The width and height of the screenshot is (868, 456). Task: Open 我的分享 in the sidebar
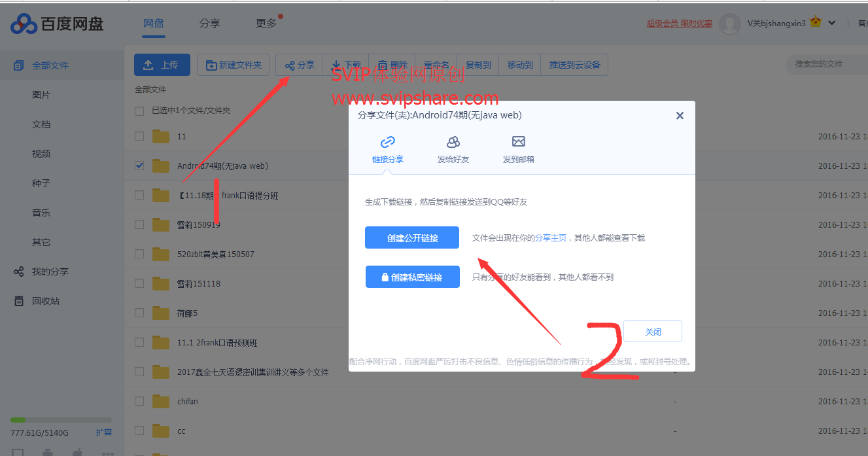pos(50,272)
